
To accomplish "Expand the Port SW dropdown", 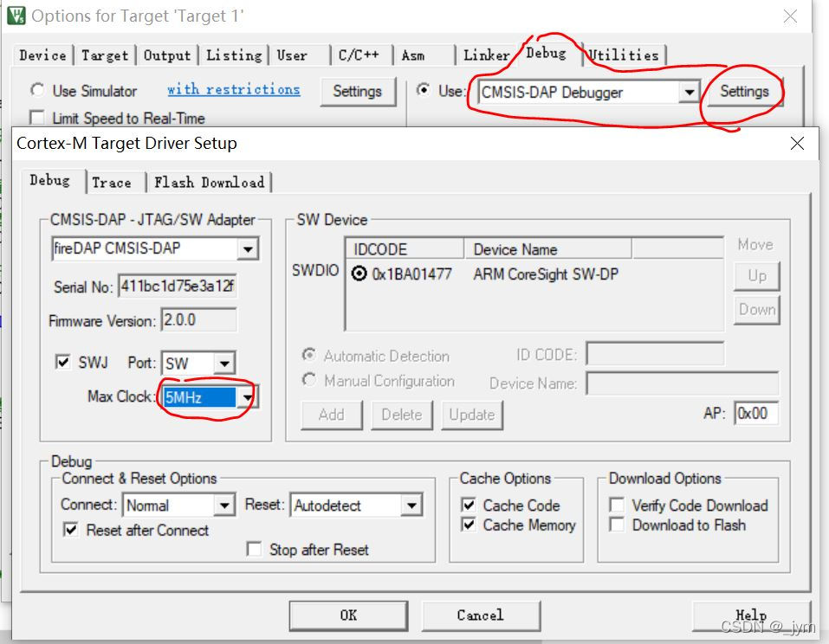I will (224, 364).
